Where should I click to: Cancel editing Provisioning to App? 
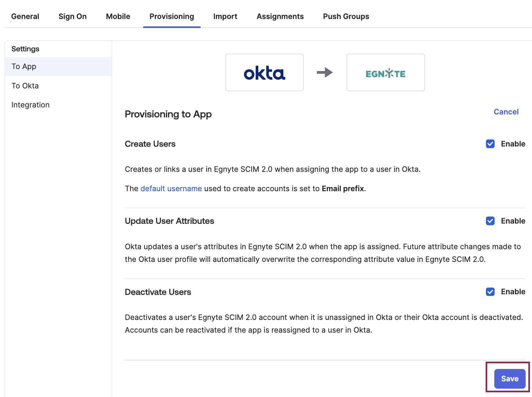tap(506, 112)
